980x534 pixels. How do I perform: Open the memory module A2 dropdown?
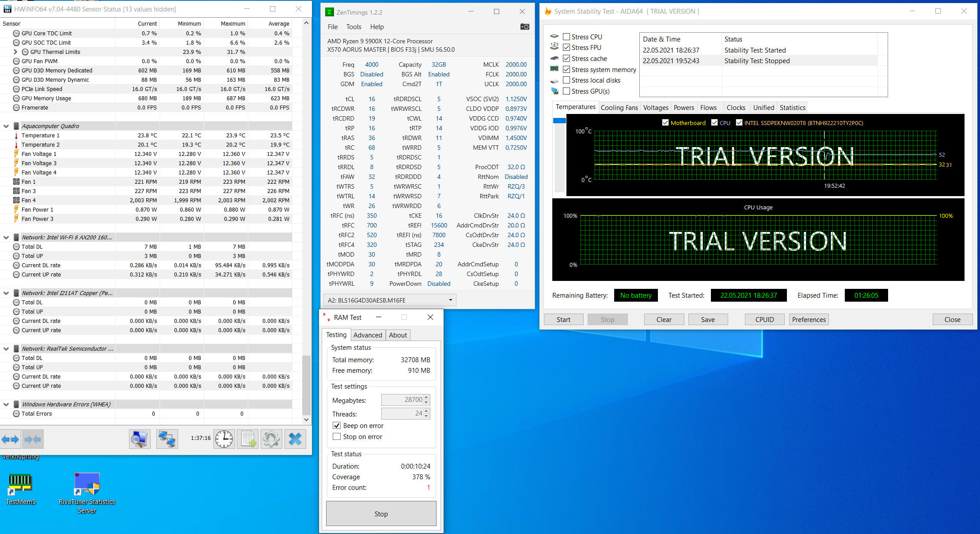point(450,300)
